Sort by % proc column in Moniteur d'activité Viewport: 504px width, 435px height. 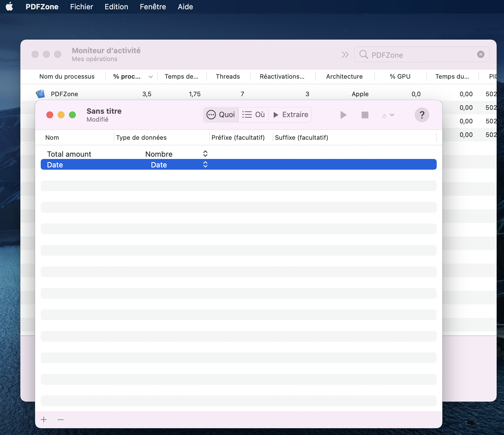click(132, 76)
